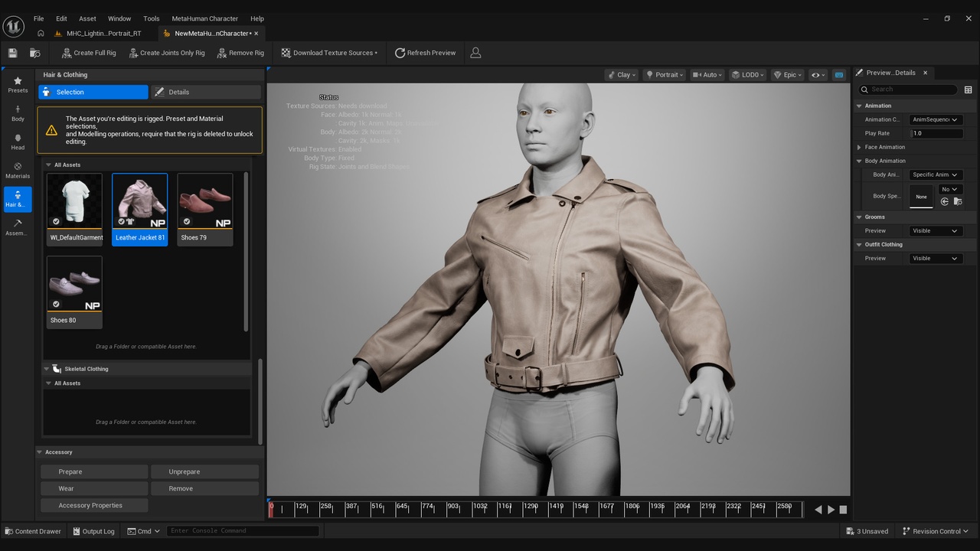
Task: Open the Portrait lighting dropdown
Action: point(665,75)
